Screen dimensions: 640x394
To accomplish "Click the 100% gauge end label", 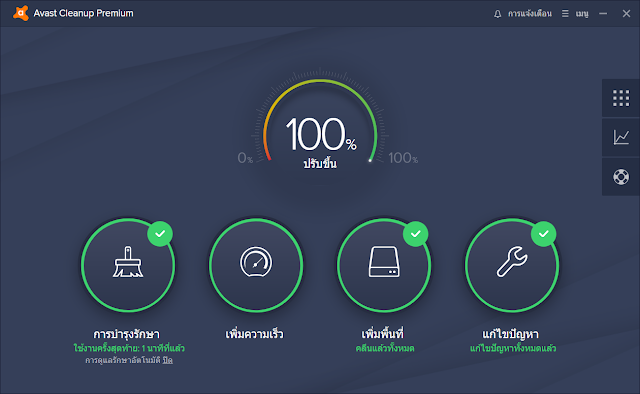I will point(403,158).
